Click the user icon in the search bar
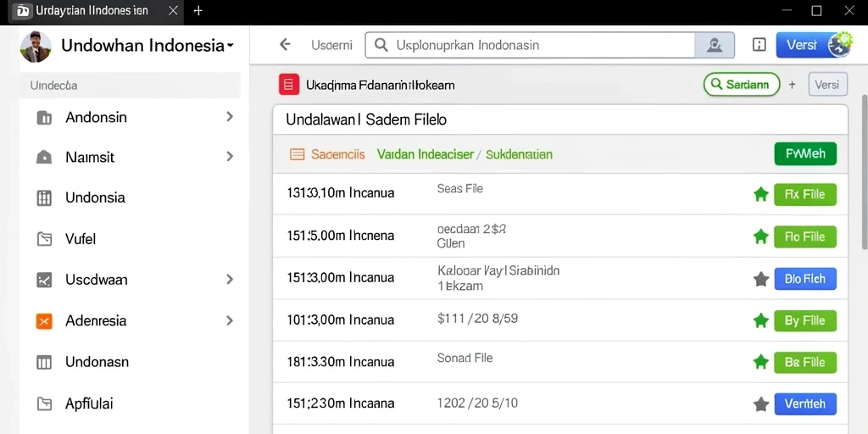 point(714,45)
